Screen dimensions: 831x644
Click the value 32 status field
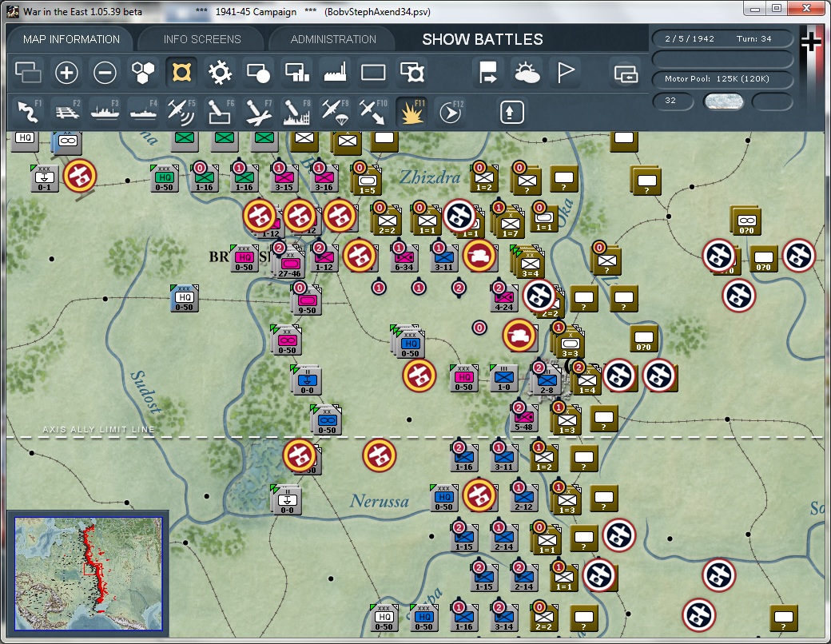pyautogui.click(x=673, y=101)
